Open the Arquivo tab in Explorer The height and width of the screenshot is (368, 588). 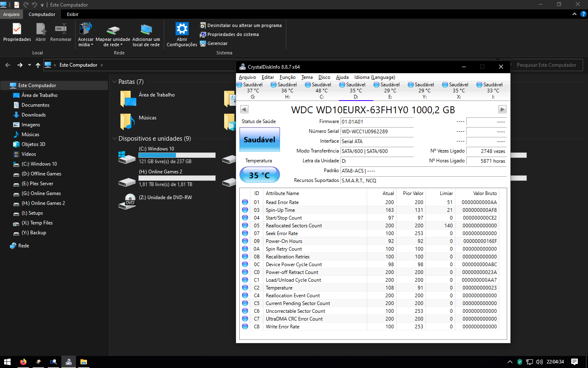coord(11,14)
